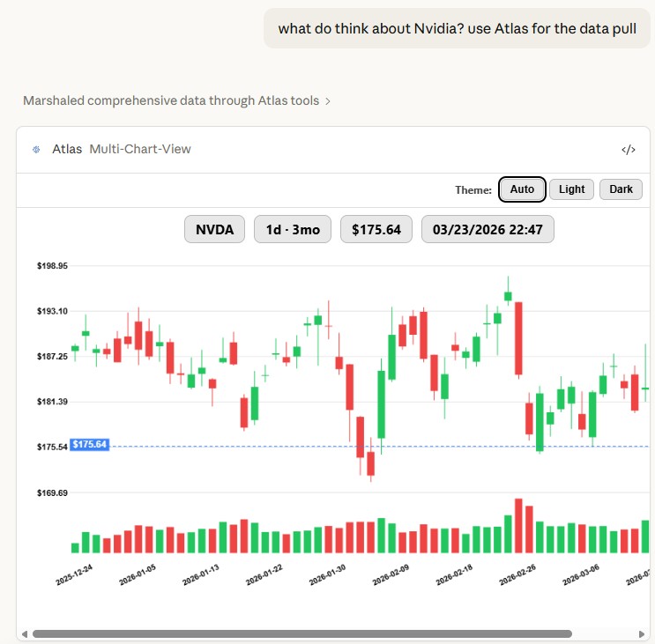Select Auto theme option
The image size is (655, 644).
pos(522,189)
